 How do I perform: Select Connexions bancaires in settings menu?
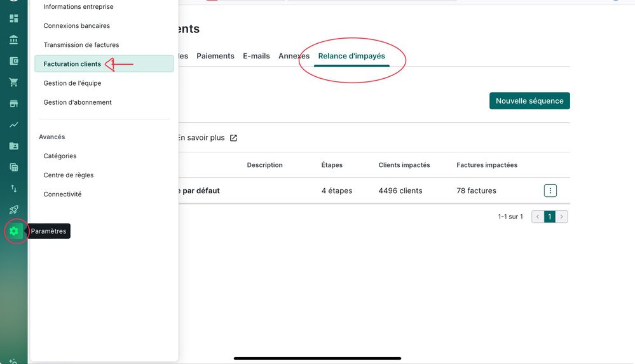click(76, 26)
